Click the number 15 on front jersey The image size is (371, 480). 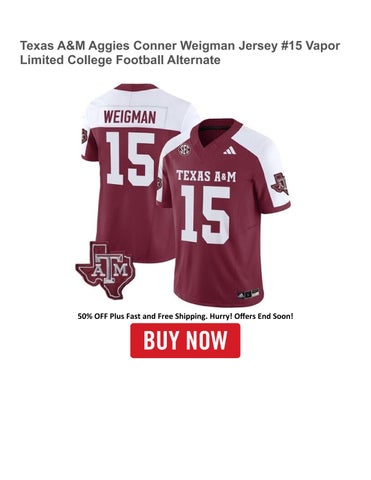pyautogui.click(x=206, y=214)
